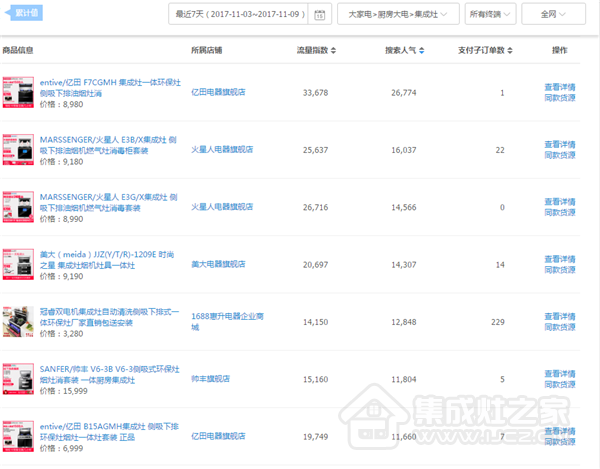
Task: Select traffic index value 26,716
Action: click(315, 208)
